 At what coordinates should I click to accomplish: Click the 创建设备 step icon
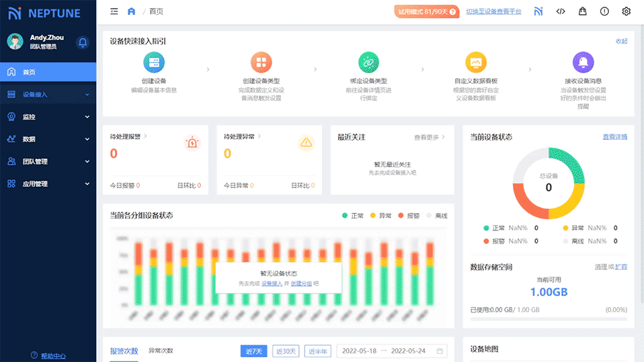[x=153, y=62]
